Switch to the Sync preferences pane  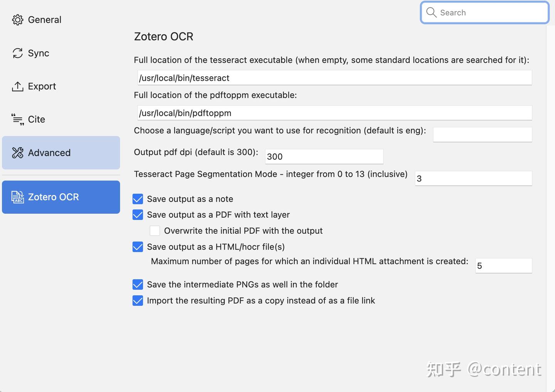point(38,53)
